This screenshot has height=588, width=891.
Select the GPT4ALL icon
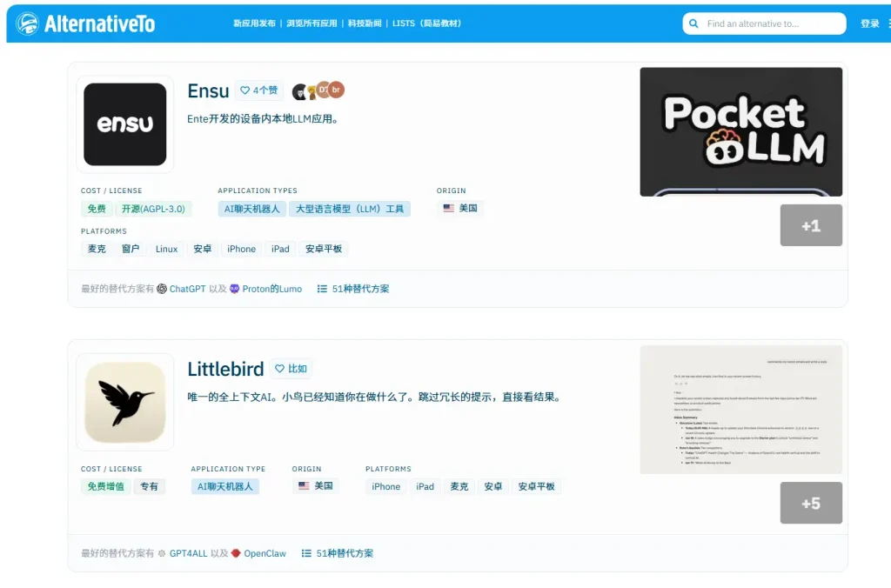pos(162,552)
